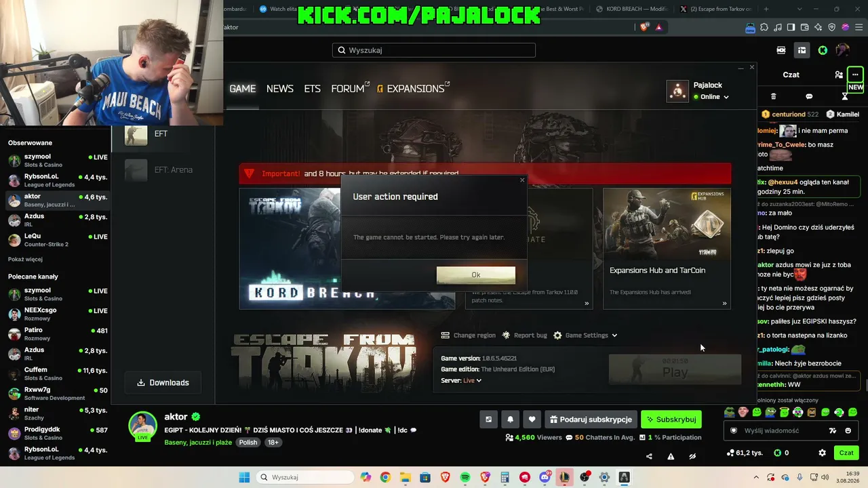868x488 pixels.
Task: Click Pokaż więcej to show more channels
Action: (25, 260)
